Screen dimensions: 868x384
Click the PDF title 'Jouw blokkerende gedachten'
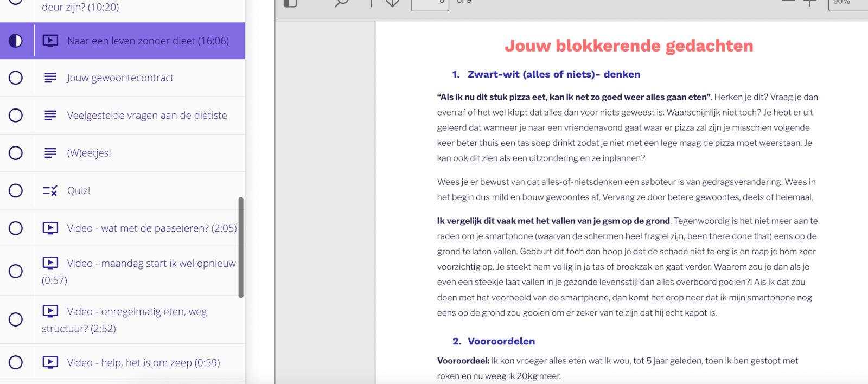(x=629, y=46)
